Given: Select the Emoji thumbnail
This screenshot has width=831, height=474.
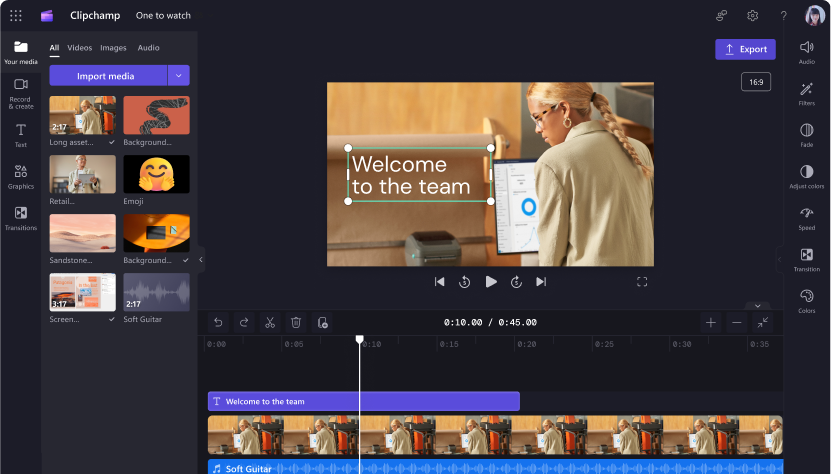Looking at the screenshot, I should tap(156, 174).
